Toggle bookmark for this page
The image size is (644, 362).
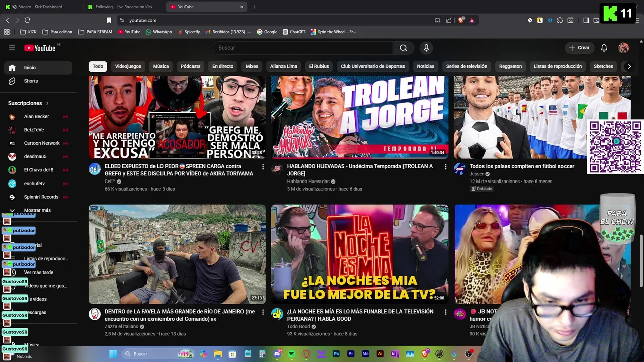pyautogui.click(x=109, y=20)
